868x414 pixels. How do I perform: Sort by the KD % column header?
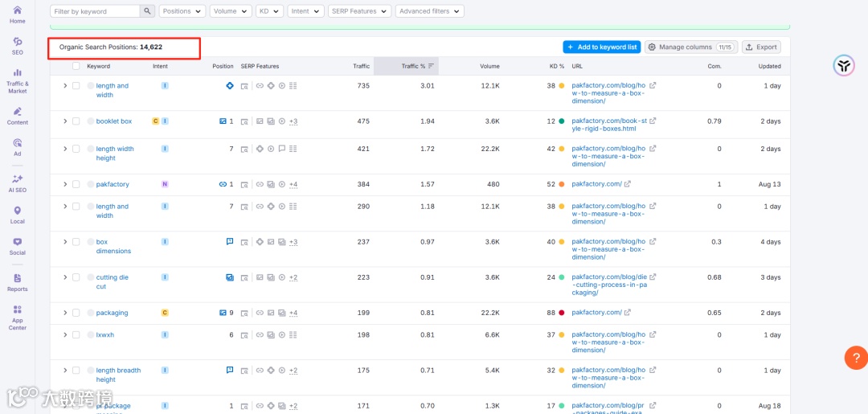pos(557,67)
